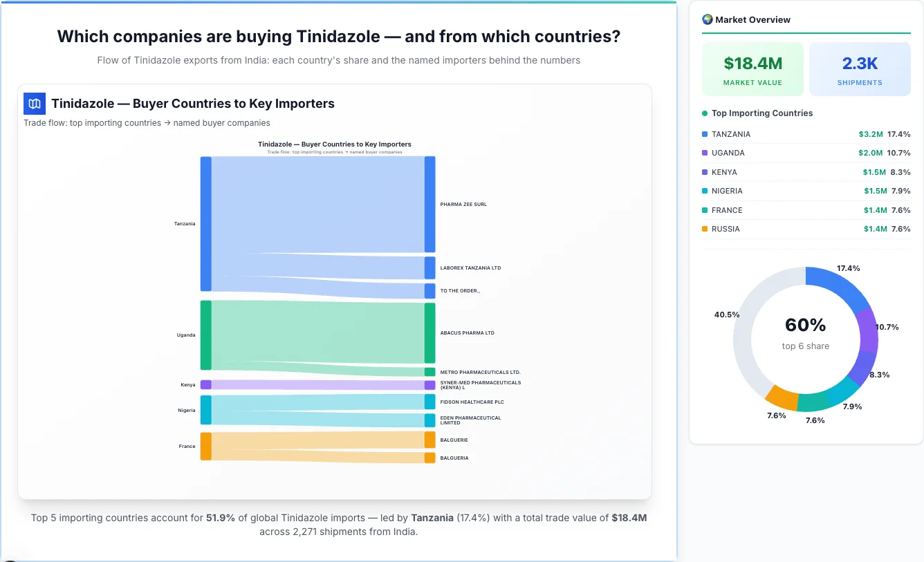Open the 2.3K Shipments card
Screen dimensions: 924x562
point(860,68)
